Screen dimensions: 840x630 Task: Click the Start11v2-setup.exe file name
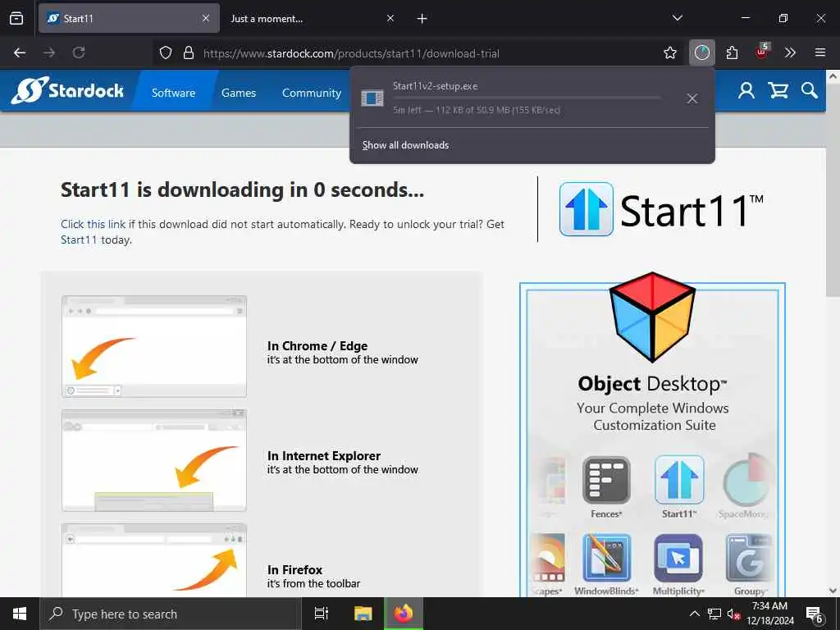pyautogui.click(x=435, y=85)
